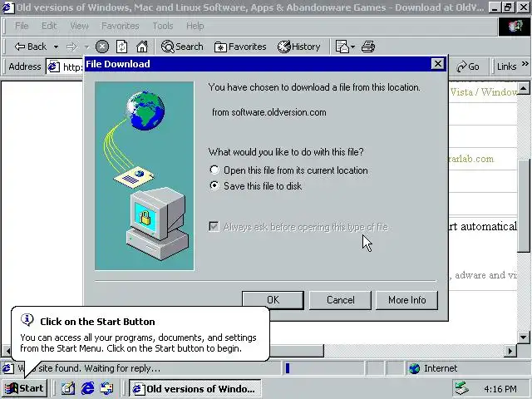Image resolution: width=532 pixels, height=399 pixels.
Task: Click the Refresh page icon
Action: [x=122, y=47]
